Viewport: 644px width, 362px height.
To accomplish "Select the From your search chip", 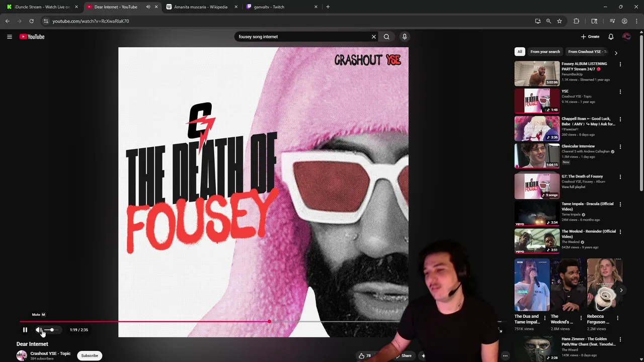I will (545, 52).
